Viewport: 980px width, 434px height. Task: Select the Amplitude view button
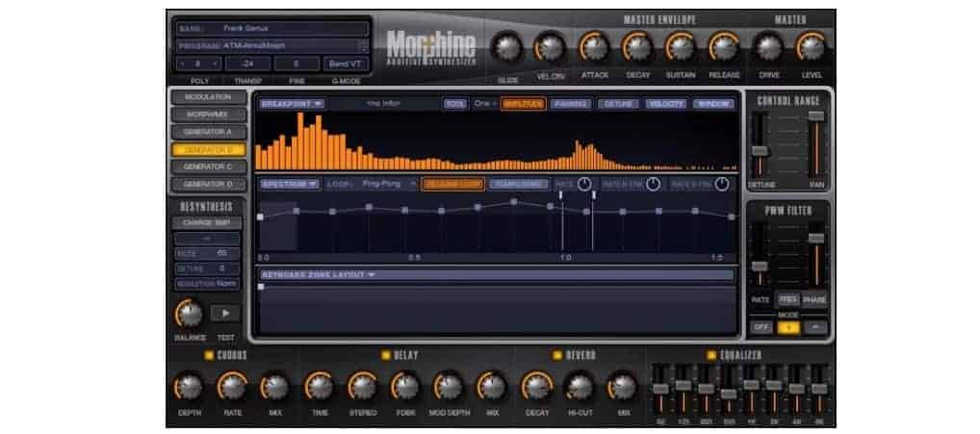click(523, 104)
